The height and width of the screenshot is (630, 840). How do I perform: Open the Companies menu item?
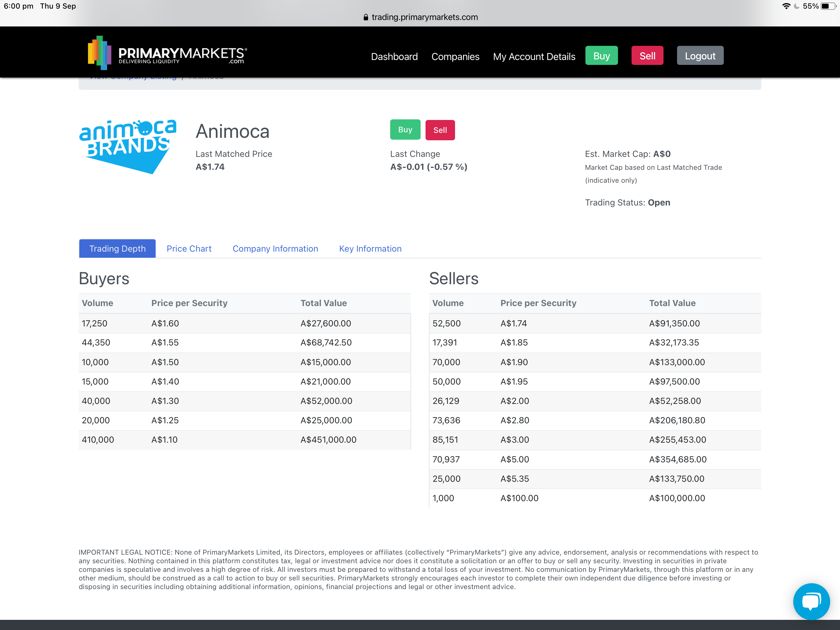[455, 57]
